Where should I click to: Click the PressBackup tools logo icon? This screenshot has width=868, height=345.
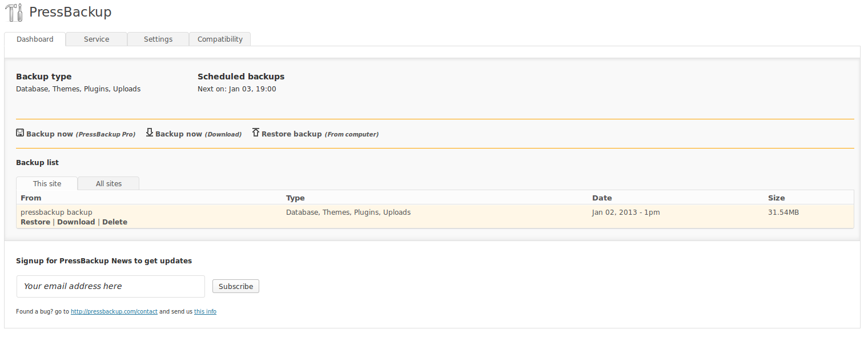tap(14, 13)
